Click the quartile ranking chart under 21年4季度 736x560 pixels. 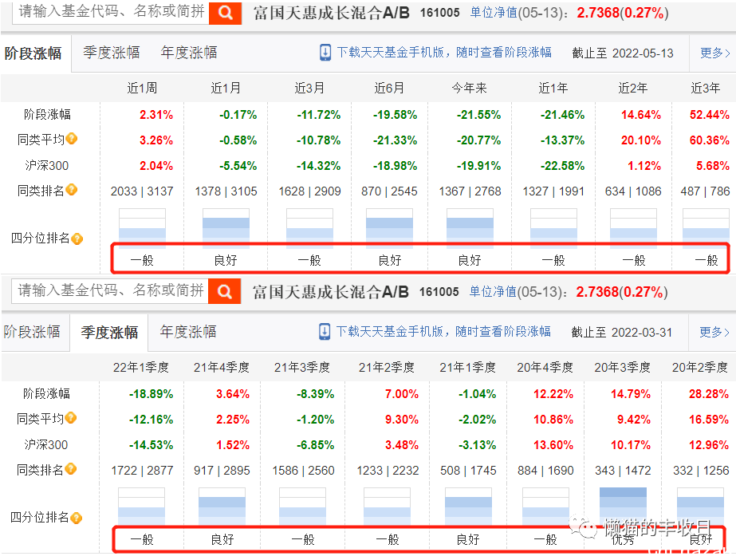pyautogui.click(x=222, y=507)
